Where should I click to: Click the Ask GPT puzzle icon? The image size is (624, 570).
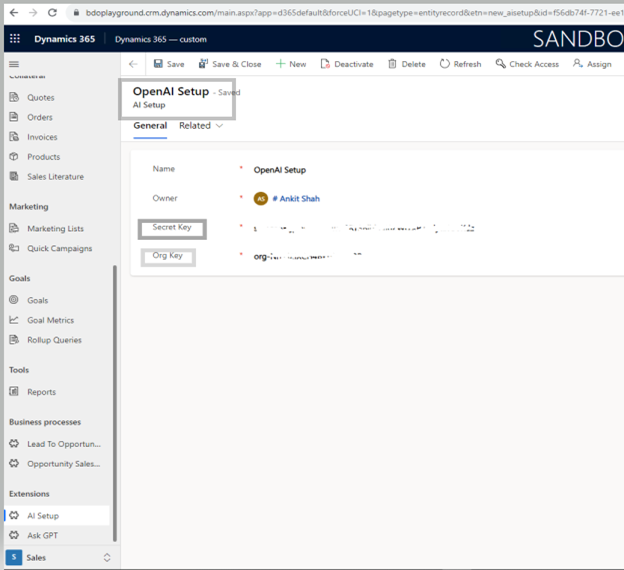[14, 535]
